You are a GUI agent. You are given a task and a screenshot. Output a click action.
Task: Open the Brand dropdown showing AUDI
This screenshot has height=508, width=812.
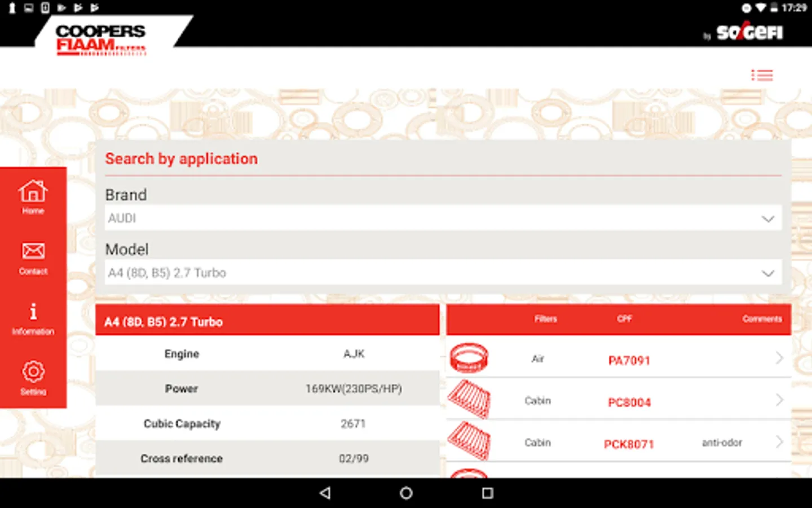[443, 218]
